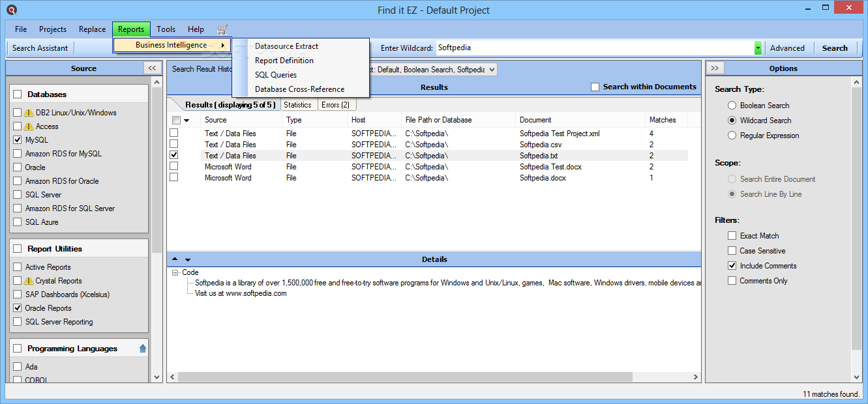
Task: Select the Softpedia Test.docx row
Action: (428, 167)
